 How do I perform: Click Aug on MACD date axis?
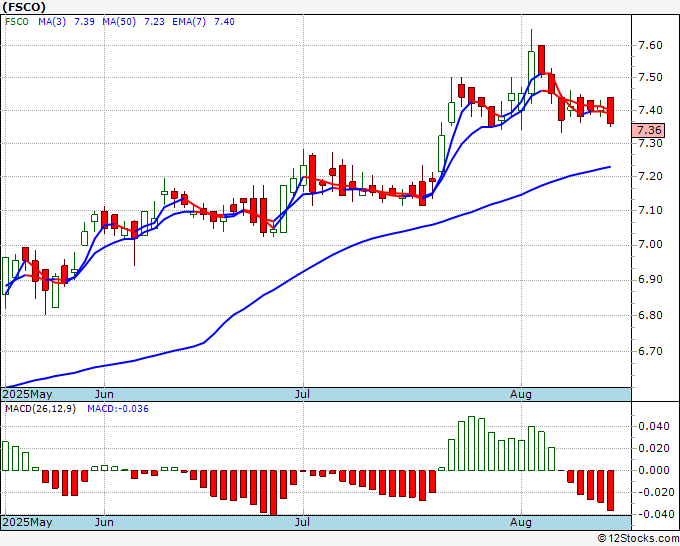(x=520, y=522)
